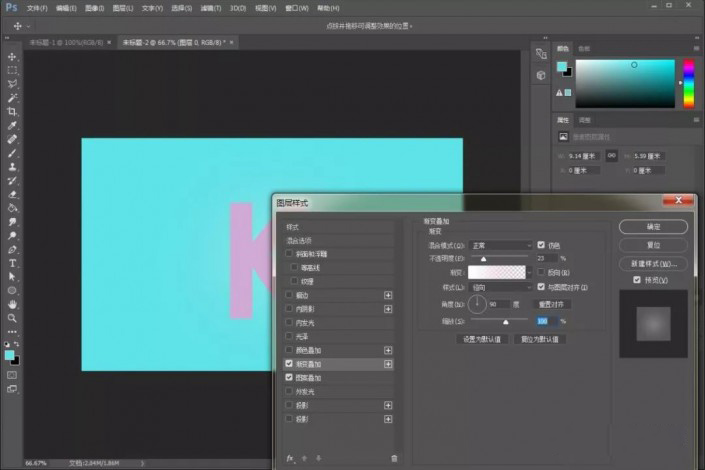Toggle the 反向 reverse checkbox

point(541,272)
